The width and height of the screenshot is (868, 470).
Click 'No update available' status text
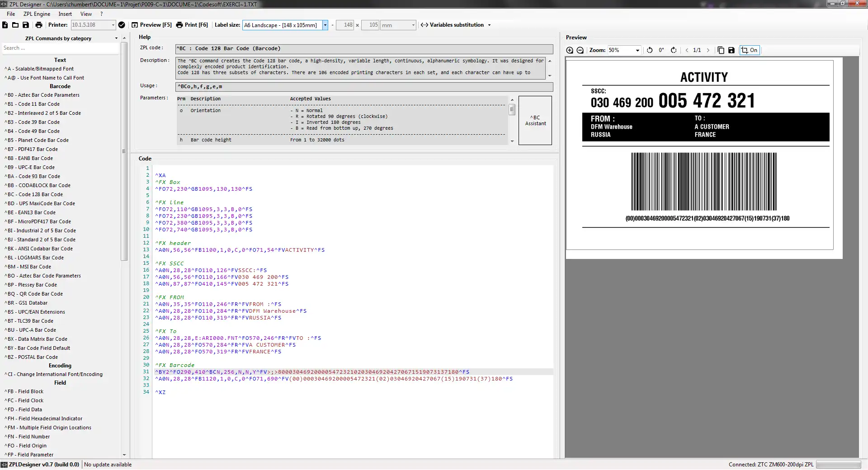click(108, 465)
